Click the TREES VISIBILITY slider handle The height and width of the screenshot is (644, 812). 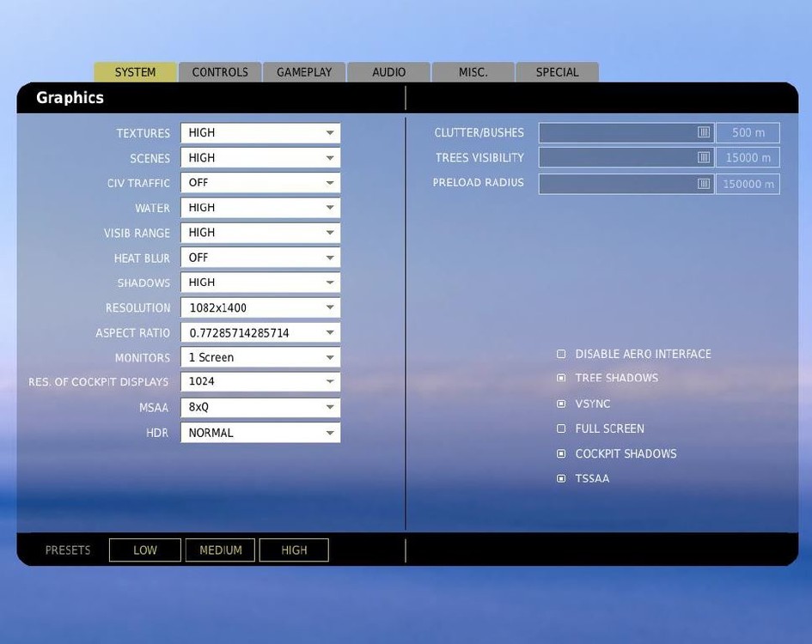point(703,157)
